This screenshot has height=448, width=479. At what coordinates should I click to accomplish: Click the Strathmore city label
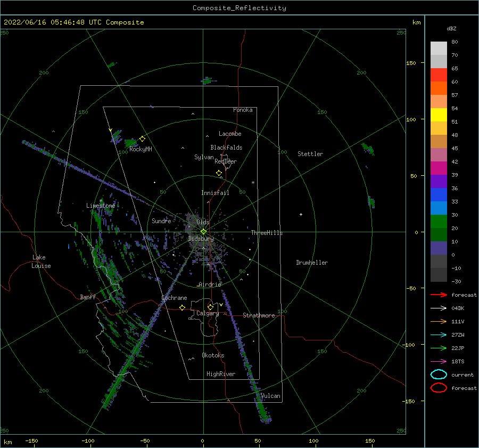pos(259,315)
